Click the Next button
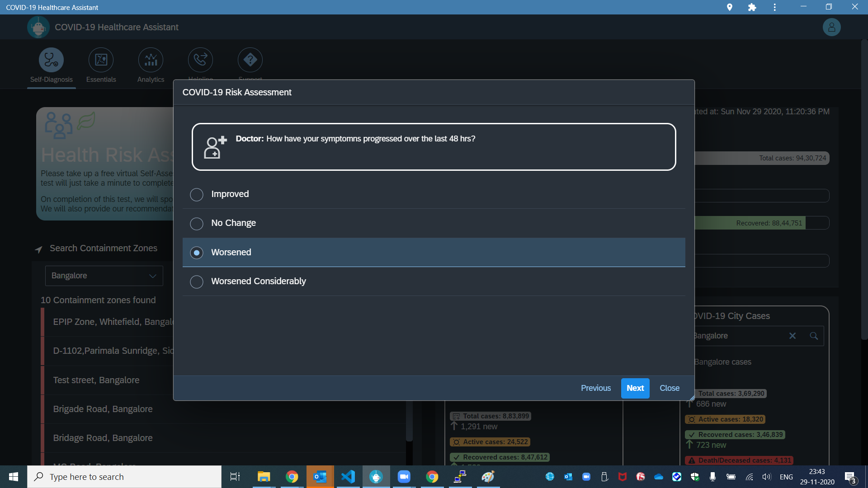This screenshot has height=488, width=868. [x=635, y=388]
